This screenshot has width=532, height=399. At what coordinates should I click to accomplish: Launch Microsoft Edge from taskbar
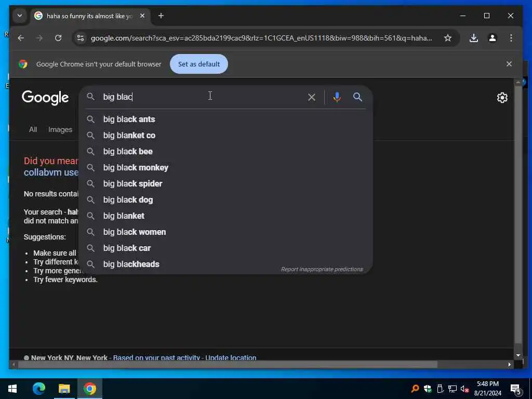pos(38,389)
